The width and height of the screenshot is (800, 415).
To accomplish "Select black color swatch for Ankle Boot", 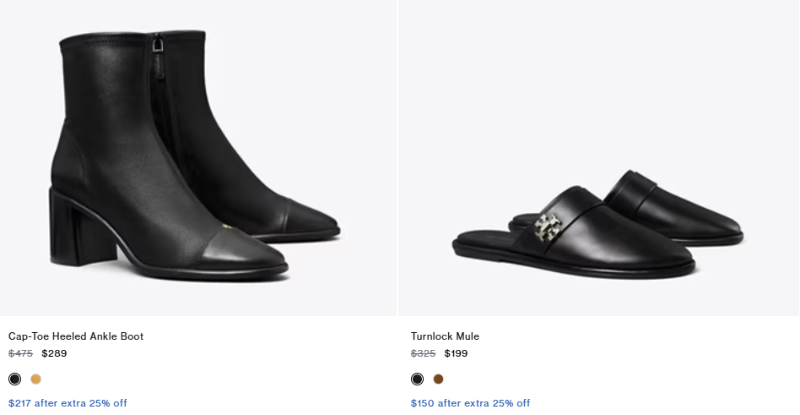I will pos(14,379).
